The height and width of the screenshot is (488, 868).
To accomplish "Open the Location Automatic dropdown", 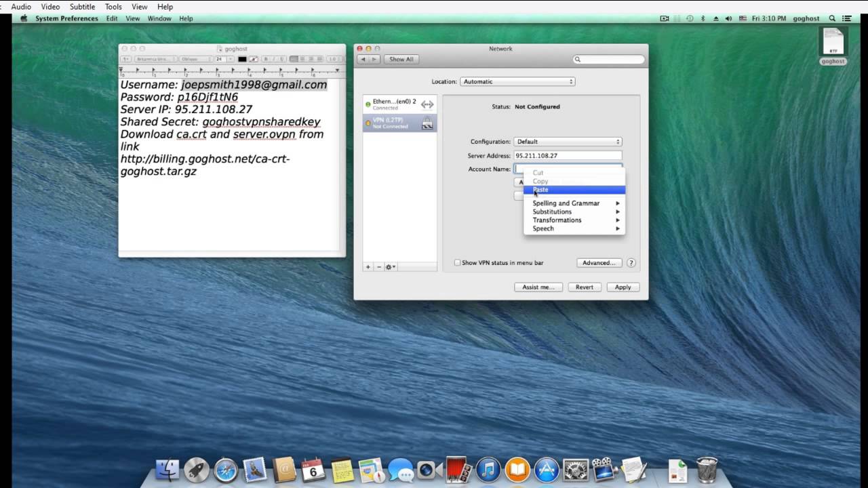I will click(517, 81).
